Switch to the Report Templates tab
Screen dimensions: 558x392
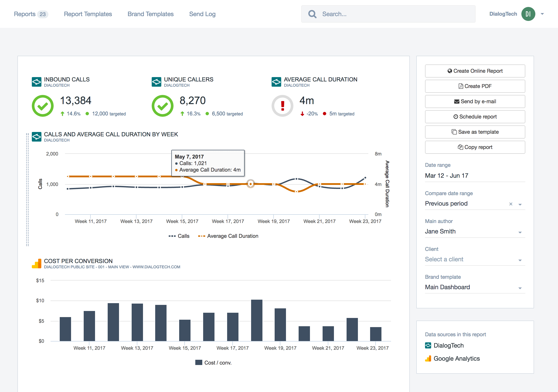click(88, 14)
